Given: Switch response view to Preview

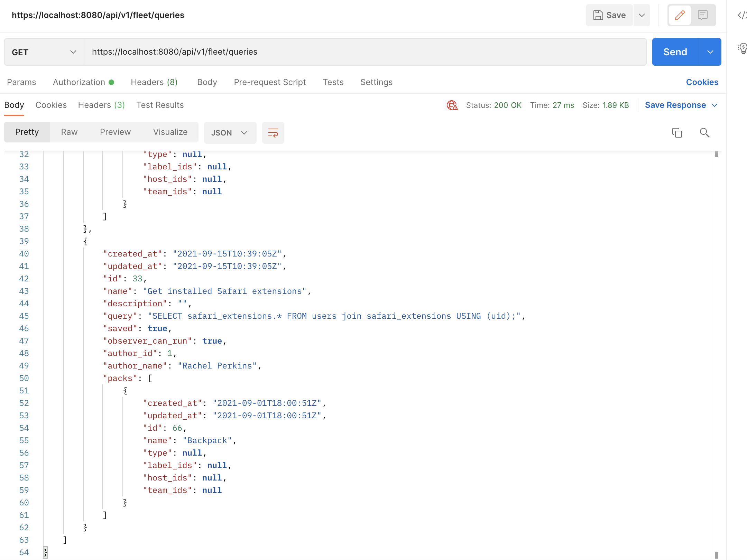Looking at the screenshot, I should (115, 132).
